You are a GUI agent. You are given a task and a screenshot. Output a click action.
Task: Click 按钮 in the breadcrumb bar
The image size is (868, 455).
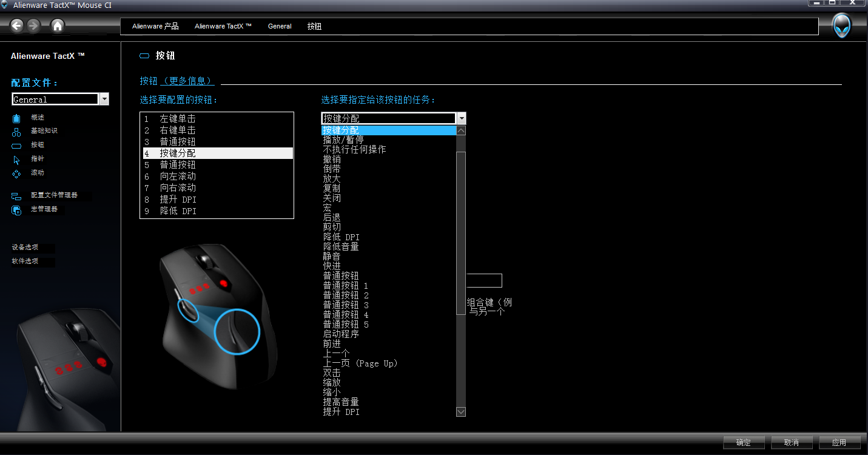[314, 27]
